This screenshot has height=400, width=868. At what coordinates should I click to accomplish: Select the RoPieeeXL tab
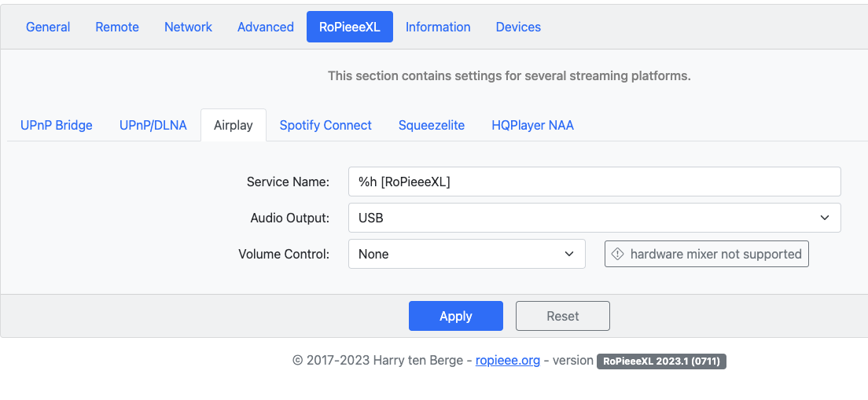[349, 27]
